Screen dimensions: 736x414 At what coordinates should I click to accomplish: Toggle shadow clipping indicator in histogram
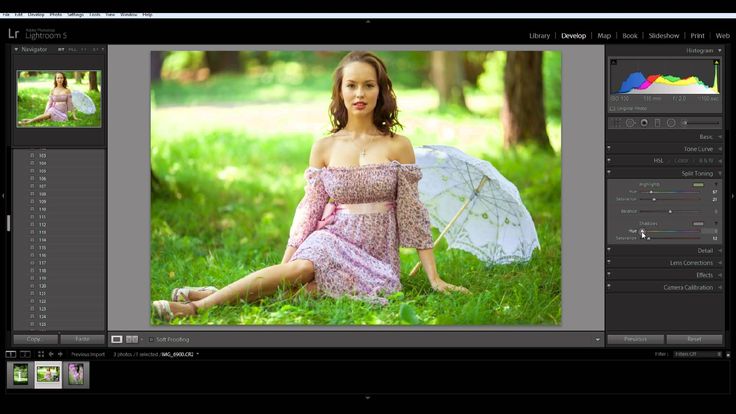pos(613,62)
